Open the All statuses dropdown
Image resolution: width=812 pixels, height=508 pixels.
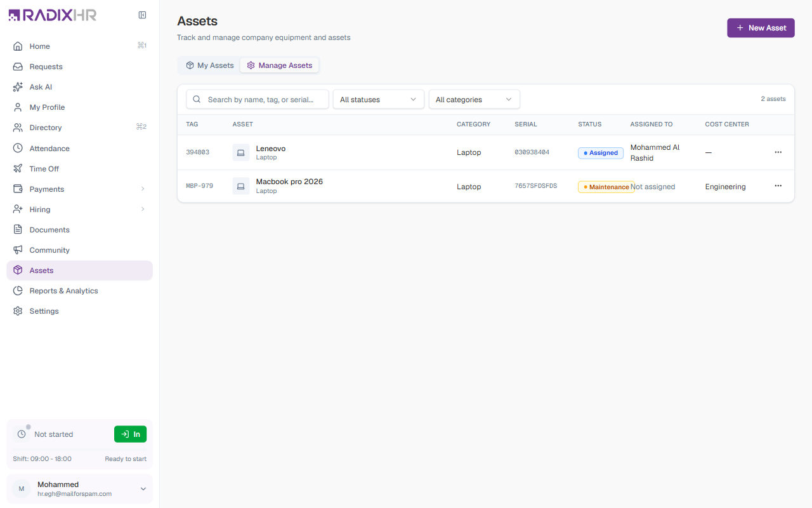point(379,99)
